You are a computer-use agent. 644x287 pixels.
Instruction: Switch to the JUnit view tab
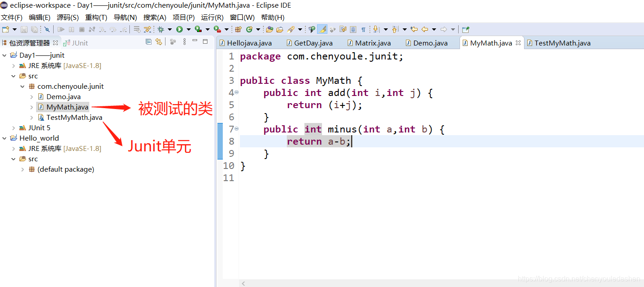pyautogui.click(x=76, y=43)
